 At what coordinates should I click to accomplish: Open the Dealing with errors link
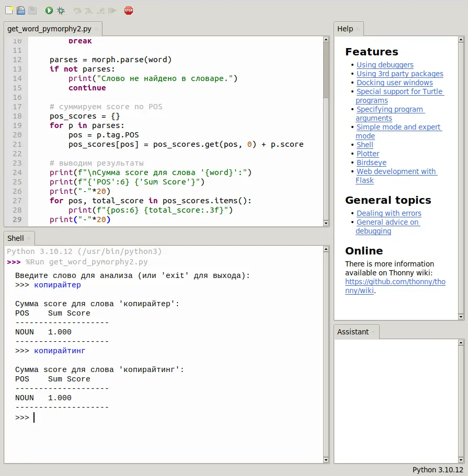tap(389, 213)
